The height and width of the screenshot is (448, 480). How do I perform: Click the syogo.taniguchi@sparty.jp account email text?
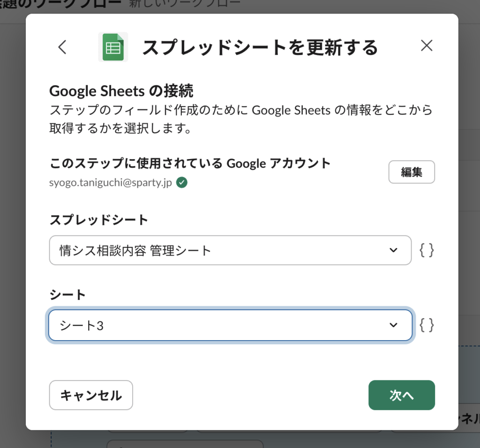click(x=111, y=182)
